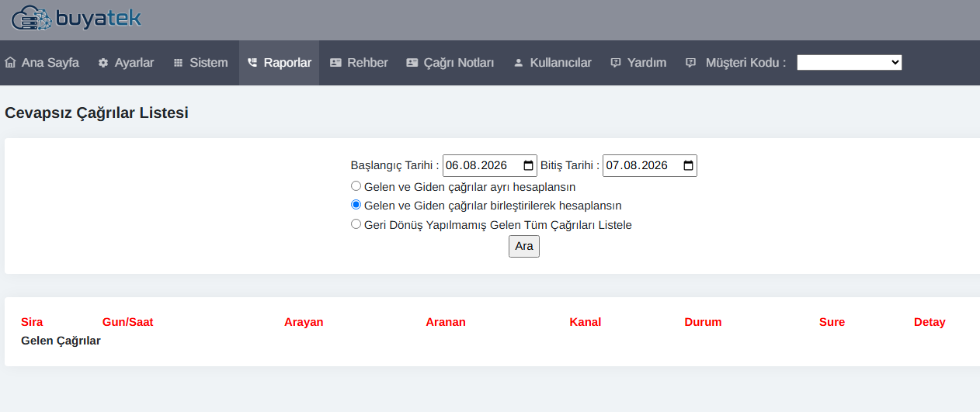Image resolution: width=980 pixels, height=412 pixels.
Task: Click the chat icon beside Müşteri Kodu
Action: click(x=691, y=63)
